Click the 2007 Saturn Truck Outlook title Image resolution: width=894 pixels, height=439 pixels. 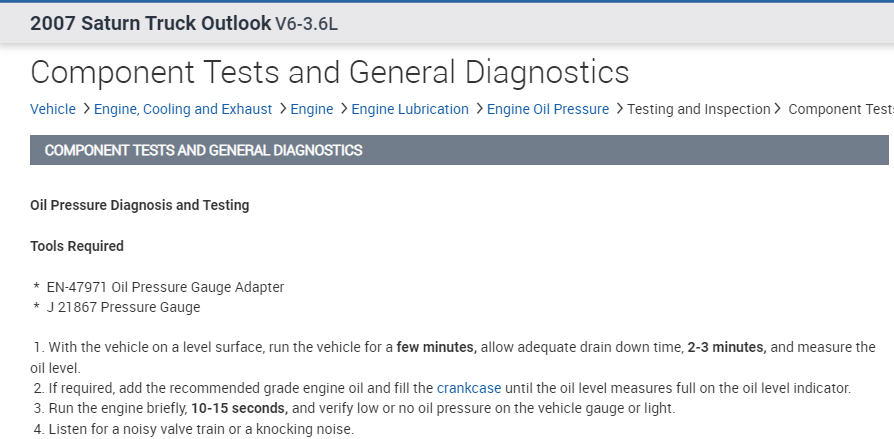tap(150, 22)
